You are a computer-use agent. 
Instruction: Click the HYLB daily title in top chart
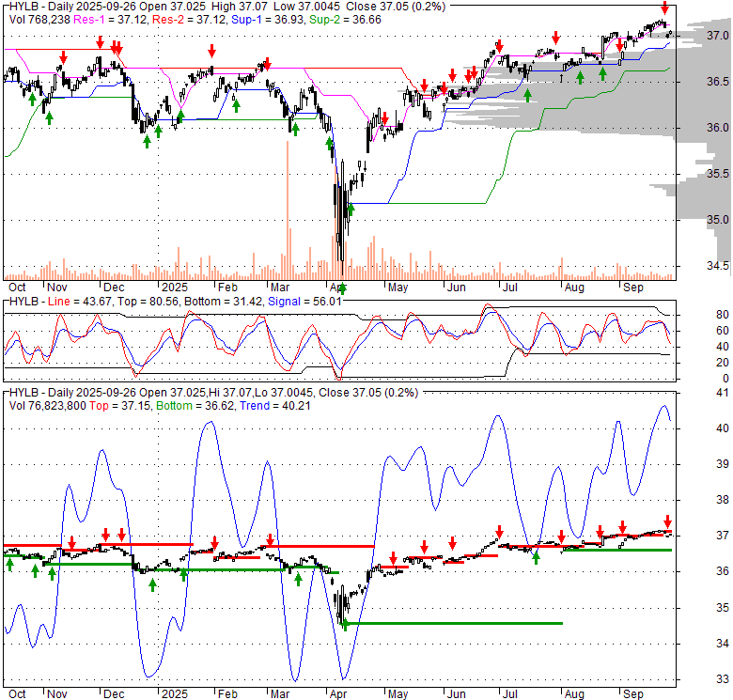[227, 7]
